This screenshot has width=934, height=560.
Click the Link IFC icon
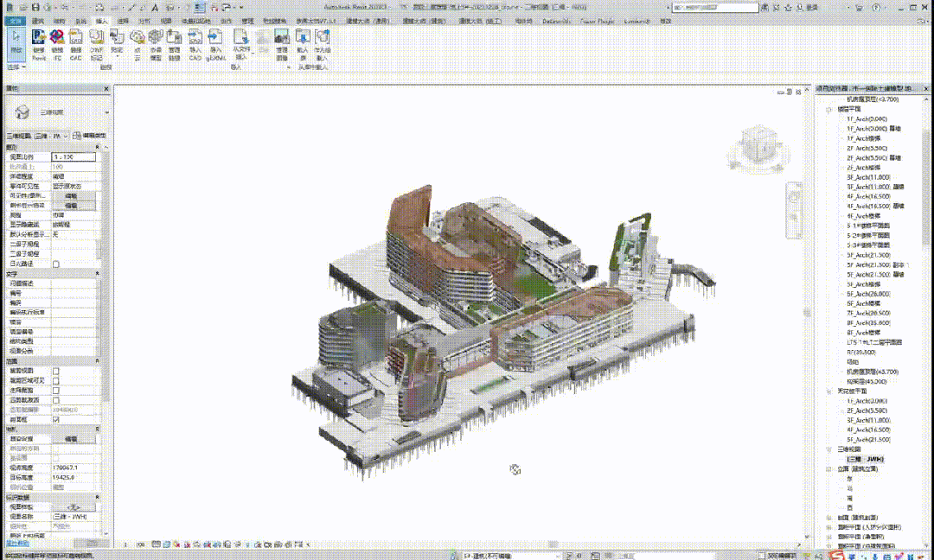(57, 41)
